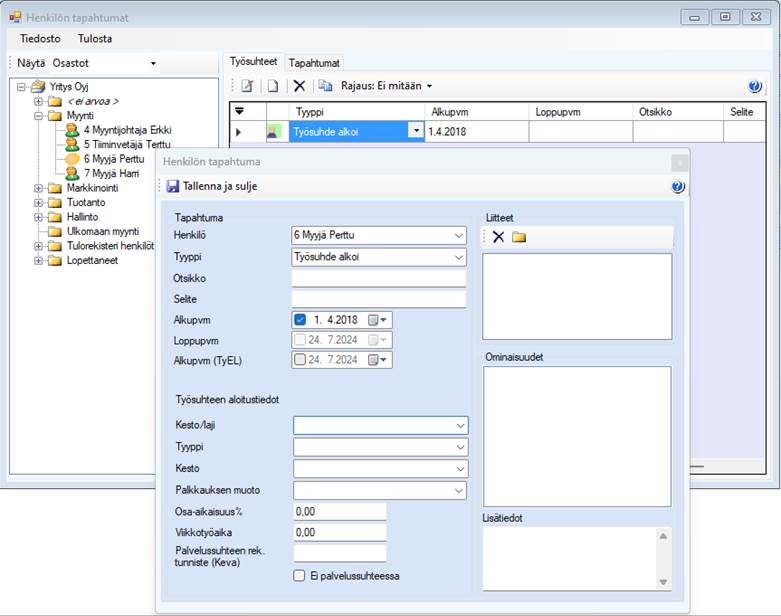Click the copy icon beside Rajaus

[x=325, y=86]
